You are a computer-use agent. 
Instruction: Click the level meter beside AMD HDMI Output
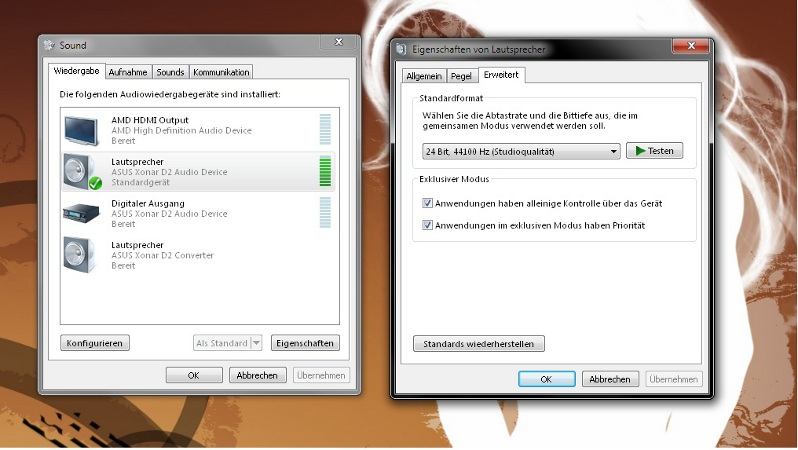click(325, 129)
